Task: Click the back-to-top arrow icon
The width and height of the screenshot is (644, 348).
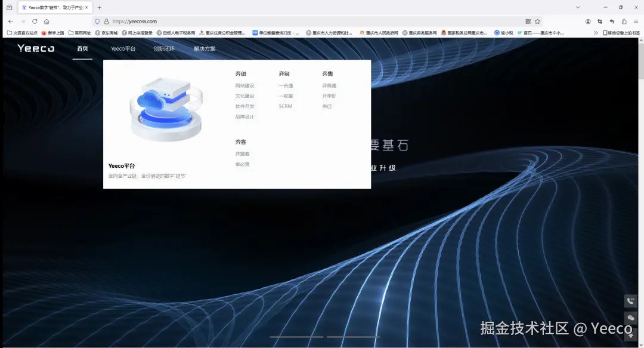Action: click(x=630, y=334)
